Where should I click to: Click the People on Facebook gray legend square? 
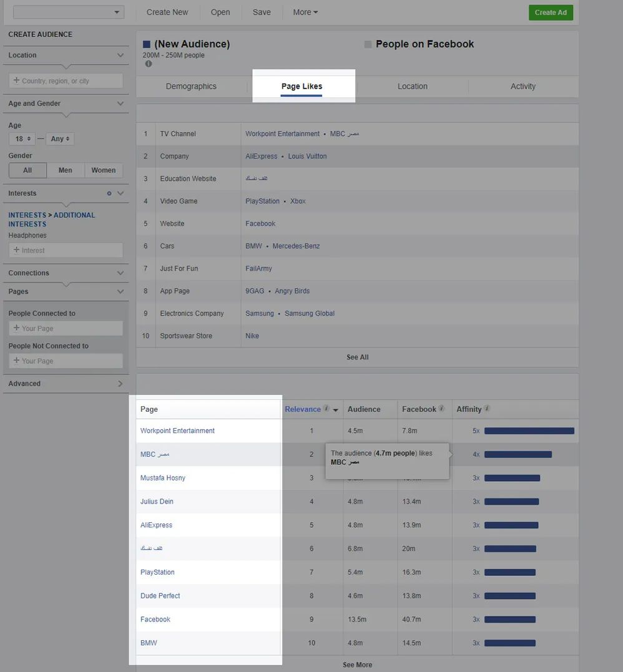click(x=368, y=44)
